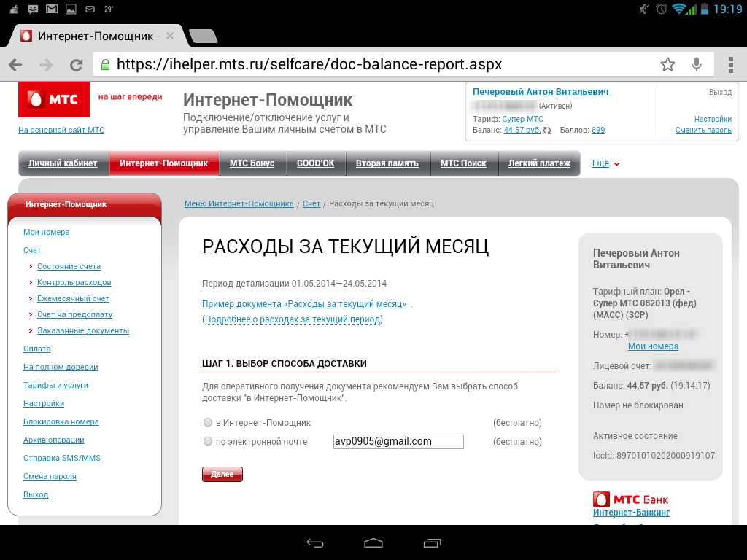The width and height of the screenshot is (747, 560).
Task: Click the red 'Далее' button
Action: pos(222,475)
